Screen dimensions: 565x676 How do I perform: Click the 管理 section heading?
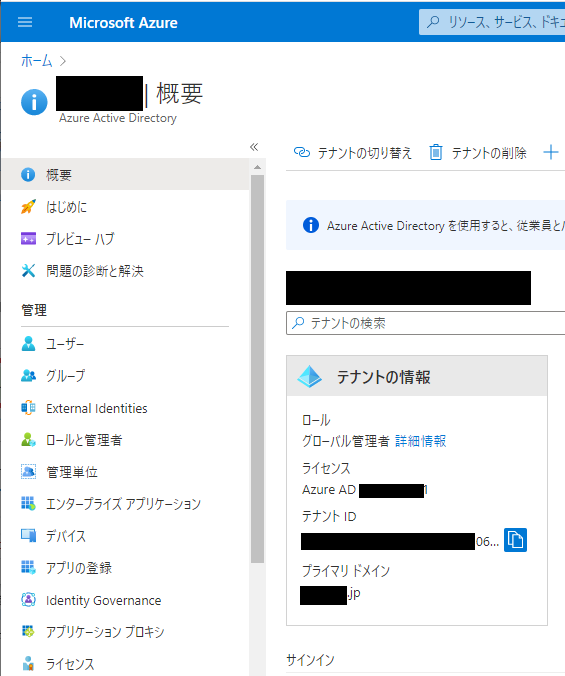pos(34,310)
